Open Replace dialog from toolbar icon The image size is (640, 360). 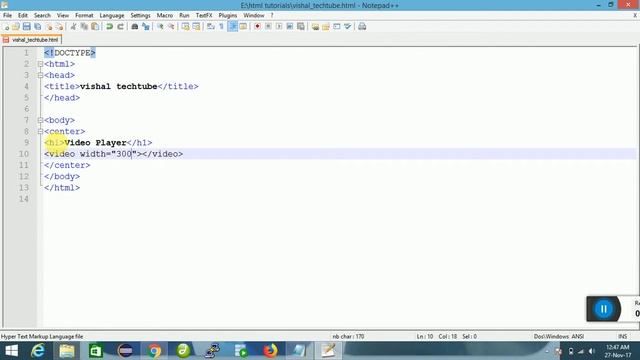pyautogui.click(x=146, y=27)
